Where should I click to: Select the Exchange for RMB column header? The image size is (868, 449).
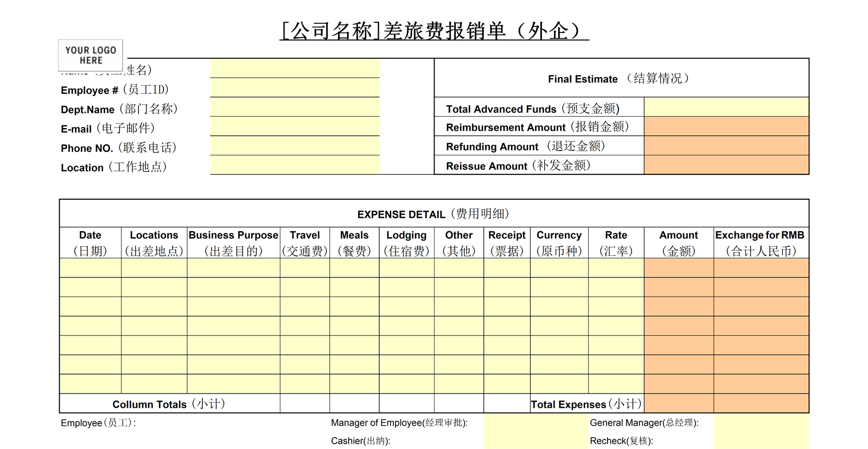coord(761,243)
